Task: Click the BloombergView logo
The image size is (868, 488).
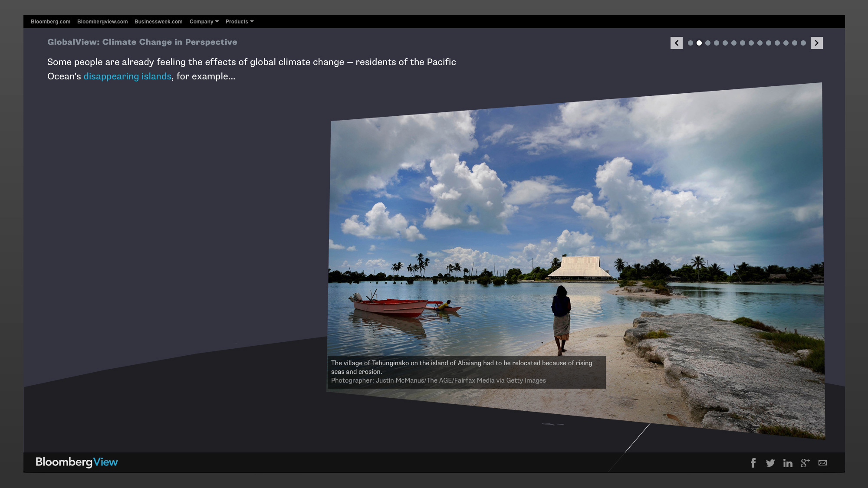Action: click(x=76, y=462)
